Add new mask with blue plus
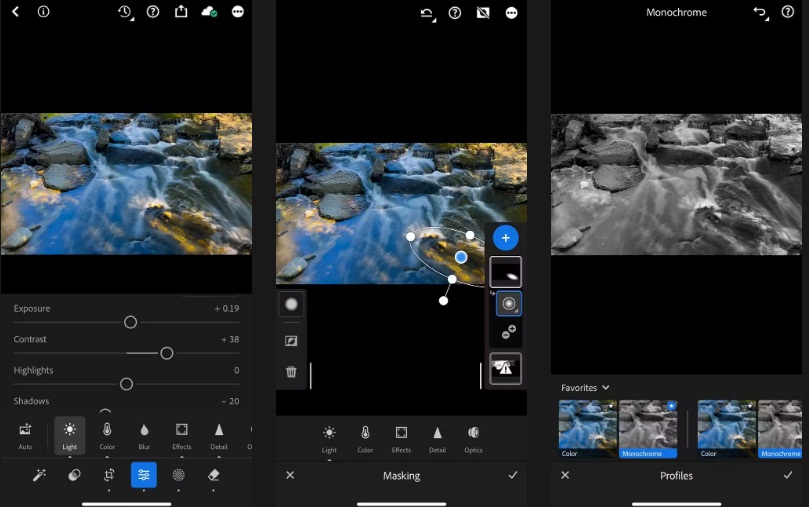The height and width of the screenshot is (507, 809). [x=506, y=238]
